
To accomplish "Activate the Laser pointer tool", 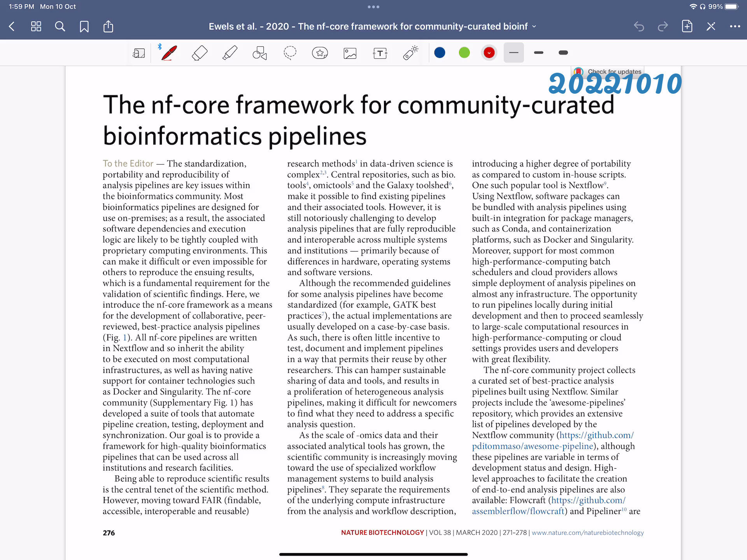I will [410, 53].
